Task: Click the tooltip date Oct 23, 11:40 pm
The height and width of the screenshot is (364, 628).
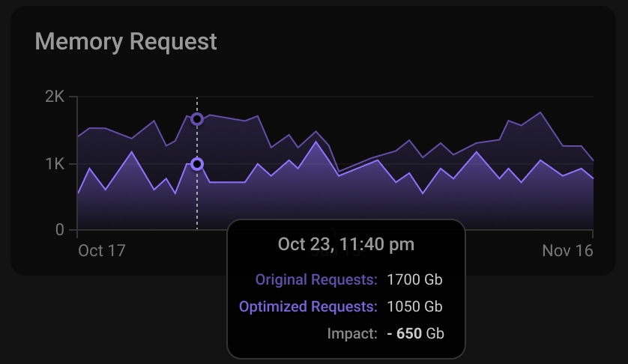Action: 345,244
